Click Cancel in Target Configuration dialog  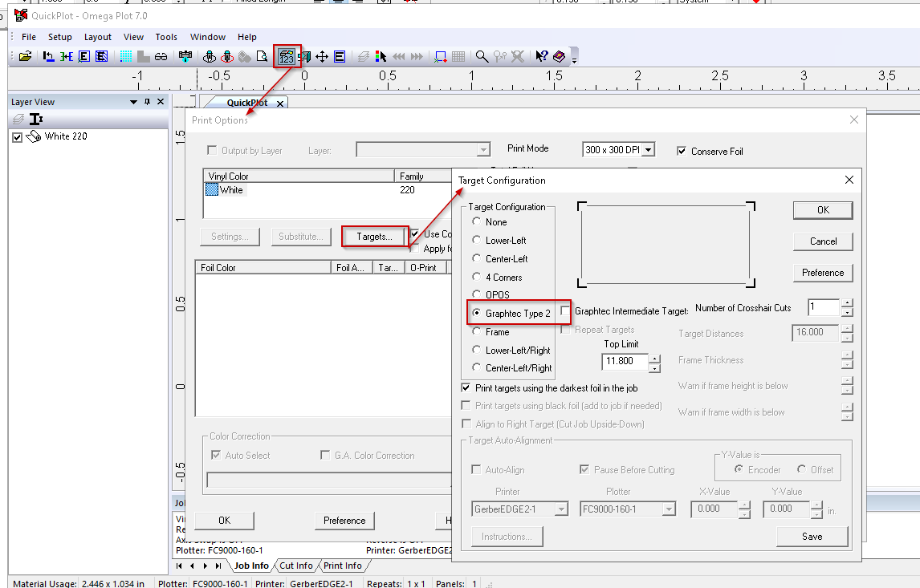(x=823, y=241)
